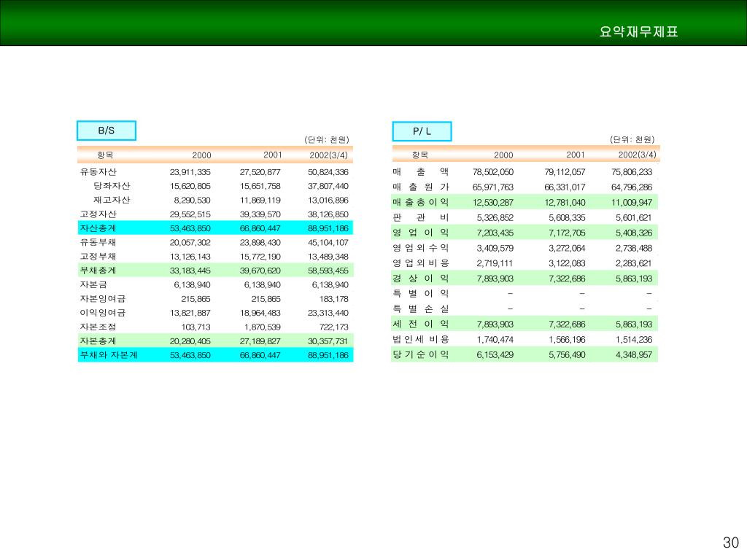
Task: Click the 매출액 row label
Action: tap(421, 171)
